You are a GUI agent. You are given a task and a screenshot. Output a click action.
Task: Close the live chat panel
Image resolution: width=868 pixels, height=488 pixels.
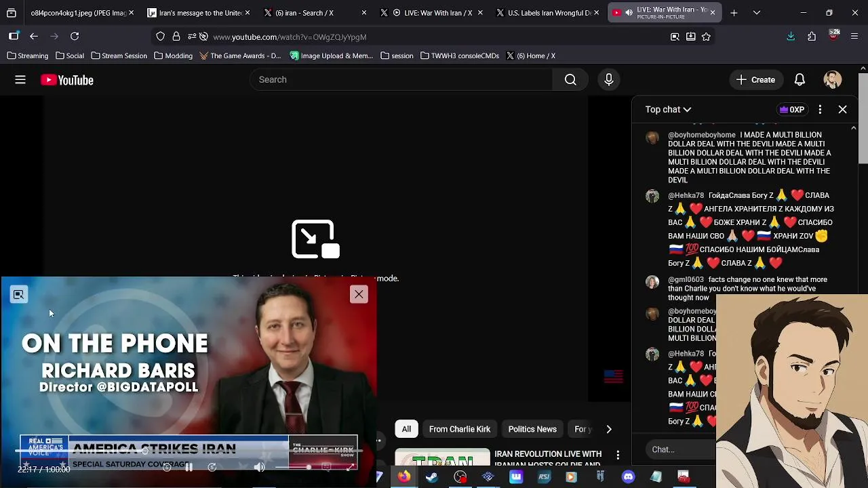click(842, 109)
